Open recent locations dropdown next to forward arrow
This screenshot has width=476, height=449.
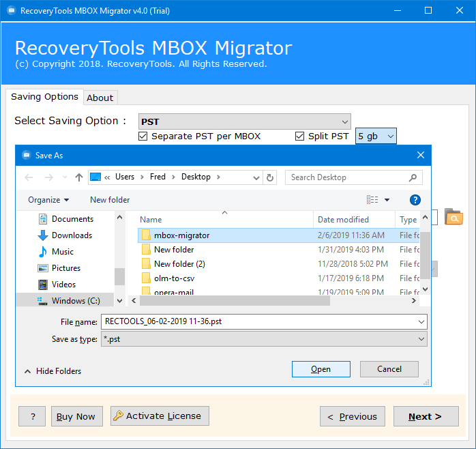(x=65, y=177)
